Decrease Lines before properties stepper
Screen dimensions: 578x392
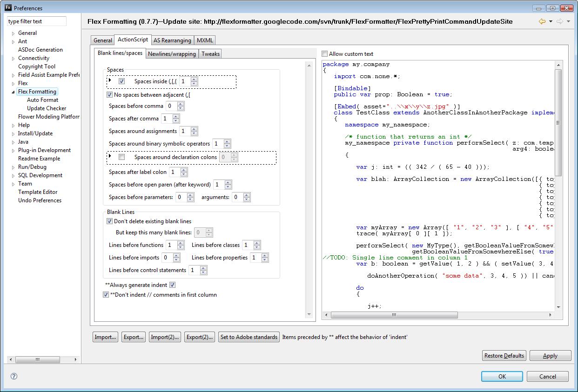click(265, 260)
